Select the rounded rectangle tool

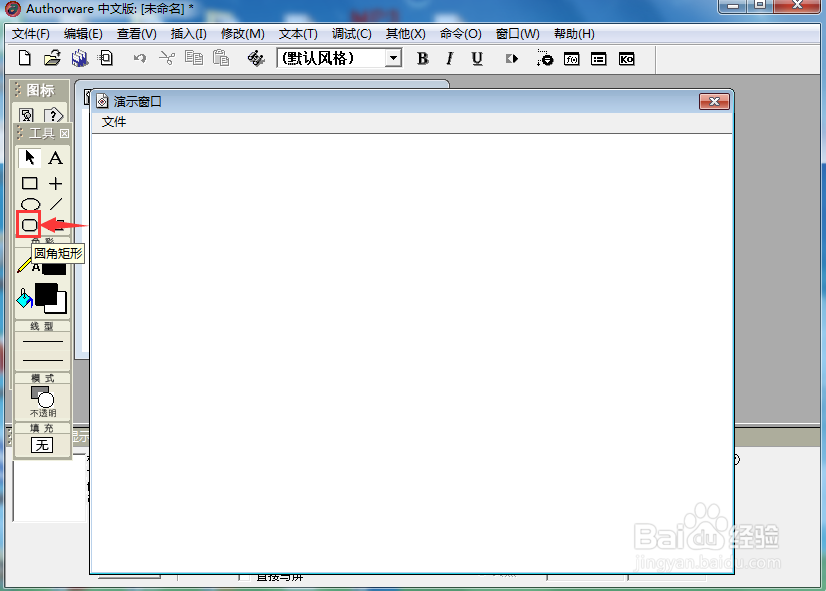(x=29, y=225)
